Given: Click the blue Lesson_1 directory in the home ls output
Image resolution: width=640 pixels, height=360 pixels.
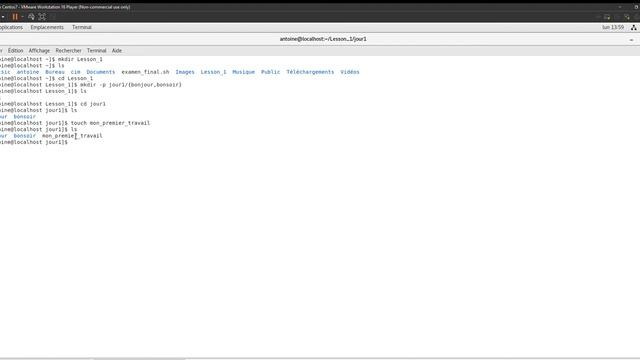Looking at the screenshot, I should tap(213, 72).
